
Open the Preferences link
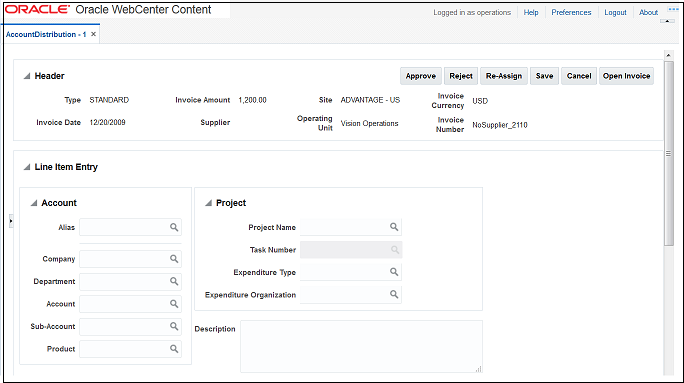[x=571, y=12]
